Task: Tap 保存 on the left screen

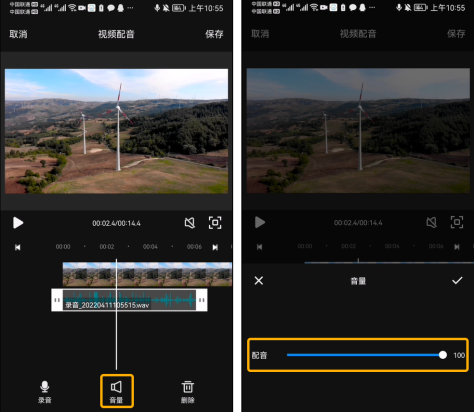Action: 214,34
